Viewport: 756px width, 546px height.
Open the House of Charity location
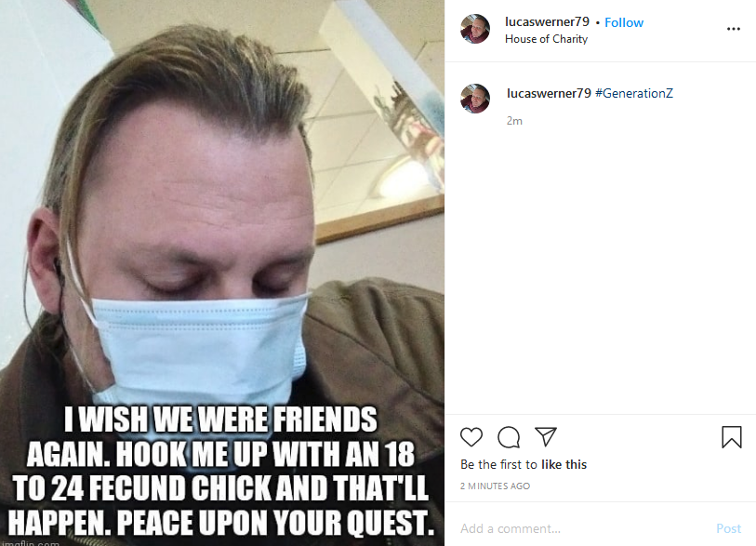click(x=546, y=39)
